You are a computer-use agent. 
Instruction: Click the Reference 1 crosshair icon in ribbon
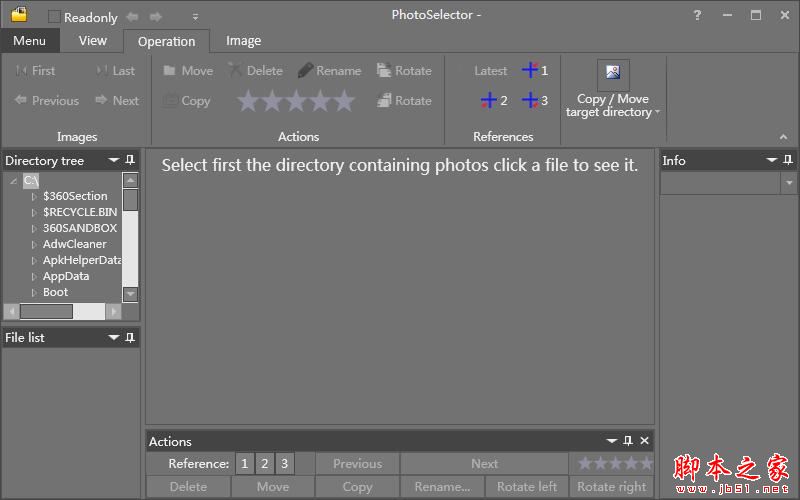coord(530,70)
